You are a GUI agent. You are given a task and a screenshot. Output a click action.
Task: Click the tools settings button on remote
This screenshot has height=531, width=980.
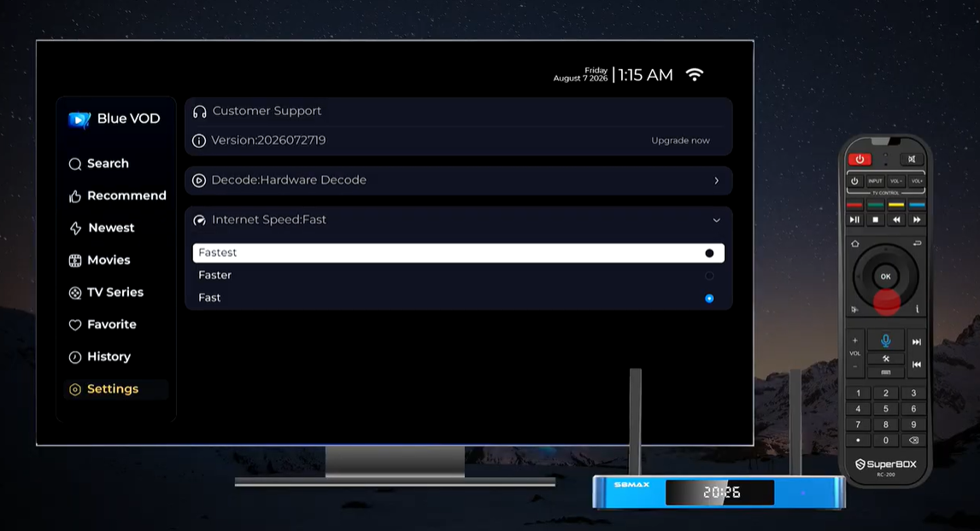886,359
